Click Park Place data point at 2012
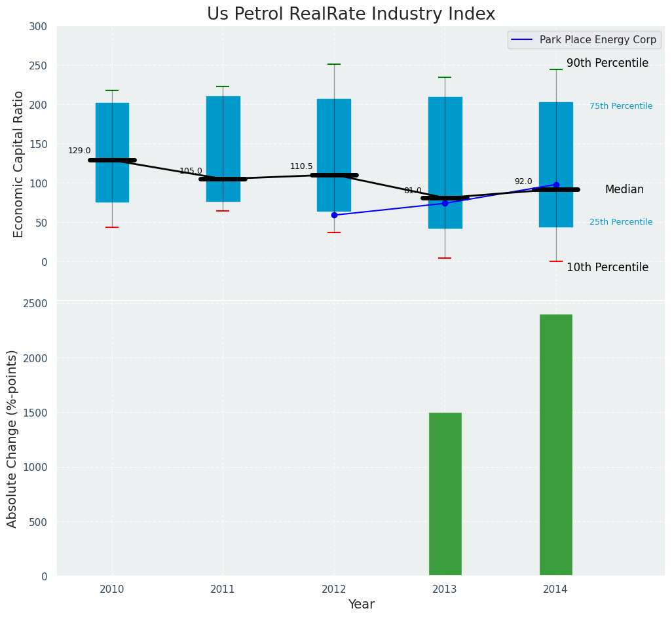Viewport: 672px width, 617px height. tap(334, 215)
